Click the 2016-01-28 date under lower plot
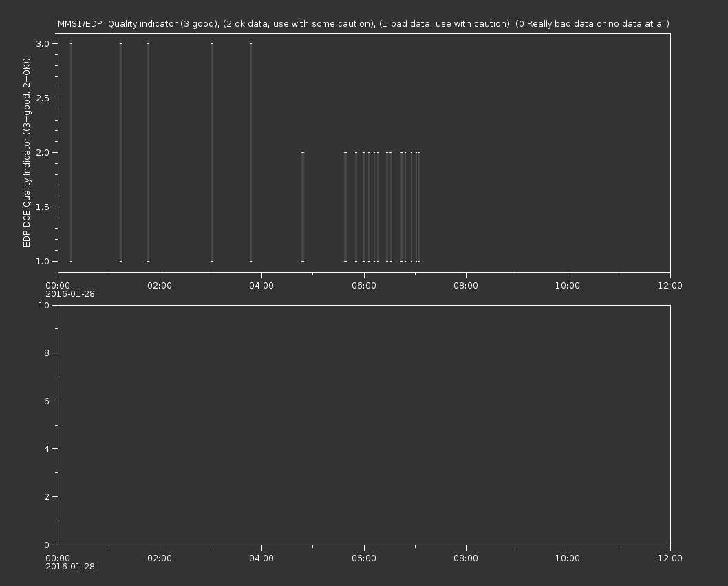Screen dimensions: 728x586 [x=70, y=567]
